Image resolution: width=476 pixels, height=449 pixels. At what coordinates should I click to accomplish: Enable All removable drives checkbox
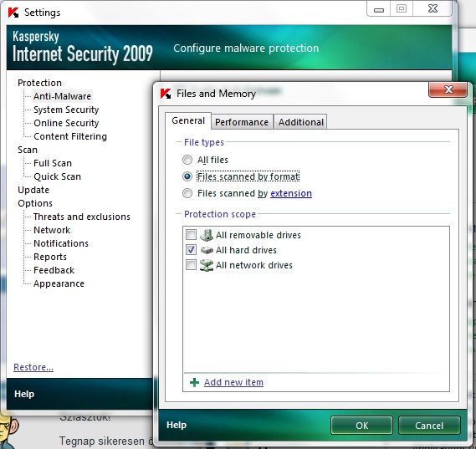click(x=191, y=234)
